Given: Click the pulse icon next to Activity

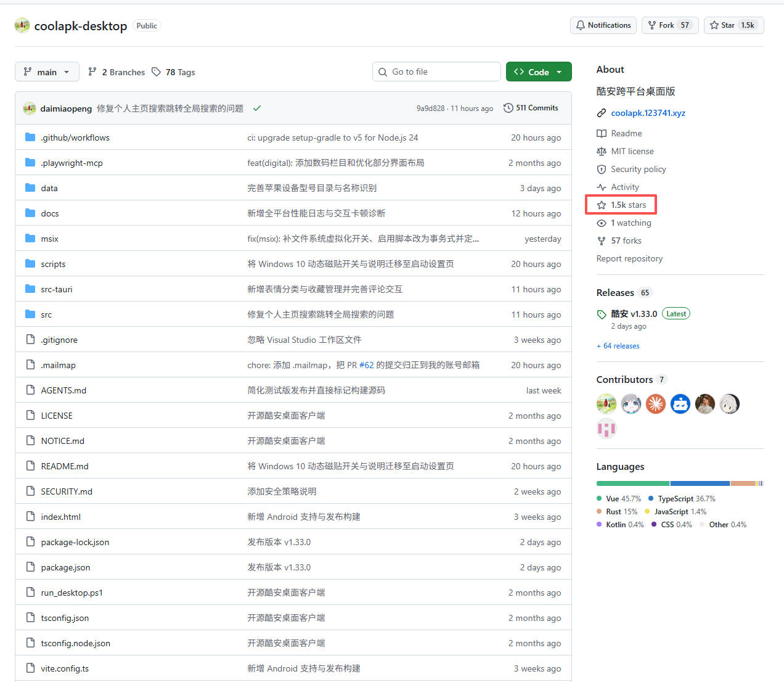Looking at the screenshot, I should pyautogui.click(x=602, y=187).
